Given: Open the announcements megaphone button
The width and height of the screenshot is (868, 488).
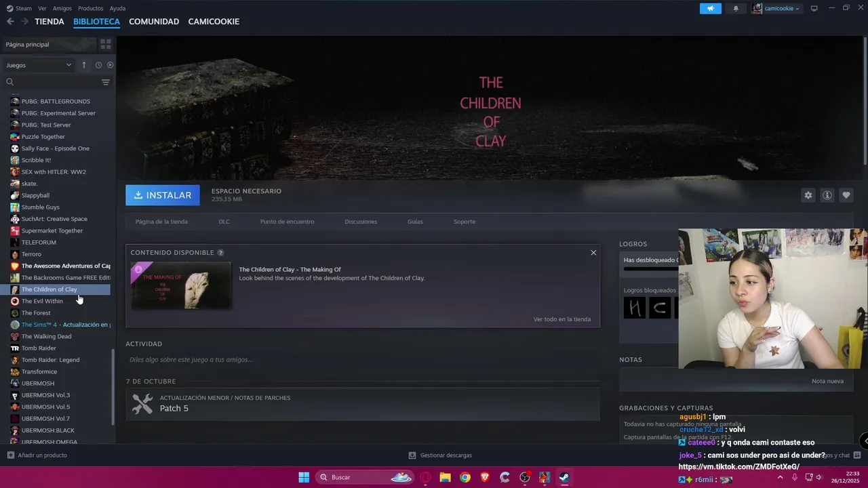Looking at the screenshot, I should coord(711,8).
